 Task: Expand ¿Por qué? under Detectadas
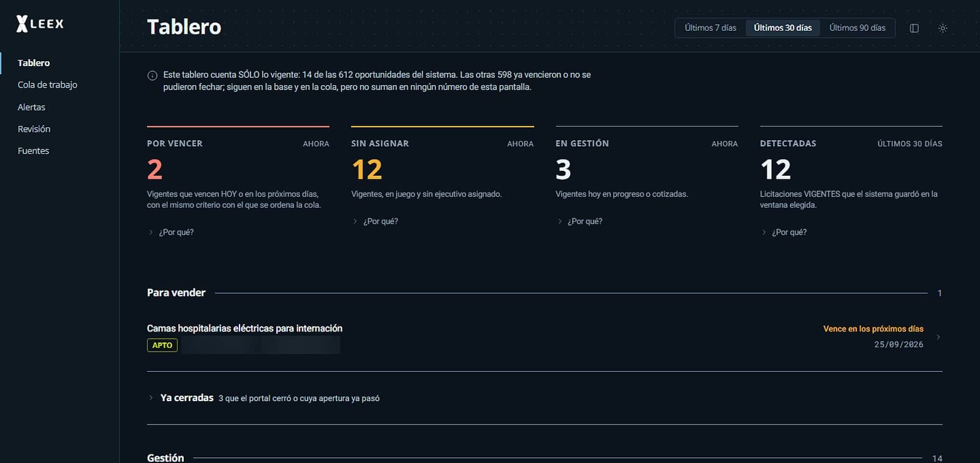pos(785,232)
